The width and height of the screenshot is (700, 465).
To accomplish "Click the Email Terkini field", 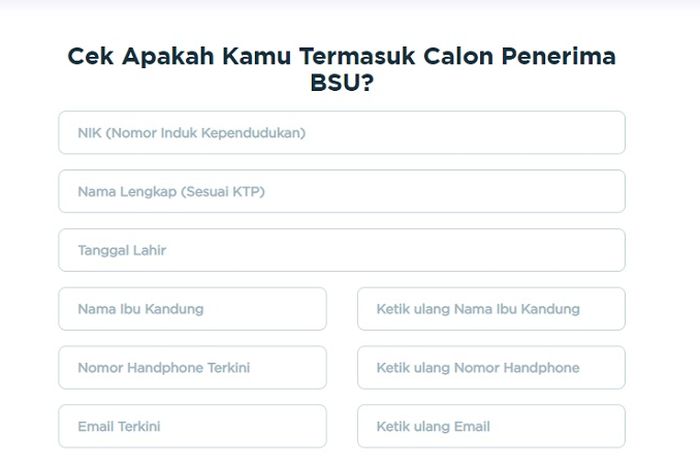I will point(192,426).
